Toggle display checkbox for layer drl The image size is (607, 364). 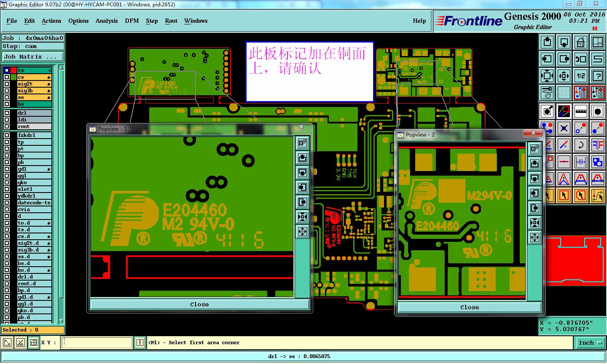7,113
